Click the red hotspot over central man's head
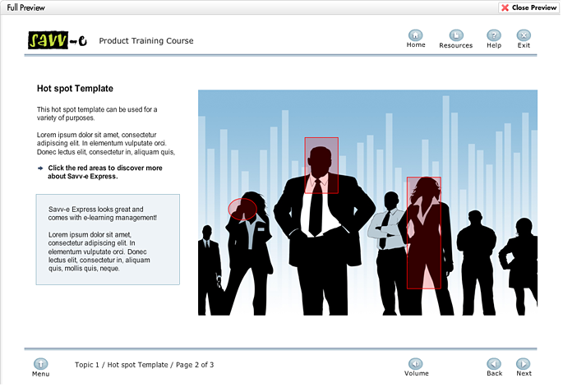The image size is (563, 392). coord(321,165)
